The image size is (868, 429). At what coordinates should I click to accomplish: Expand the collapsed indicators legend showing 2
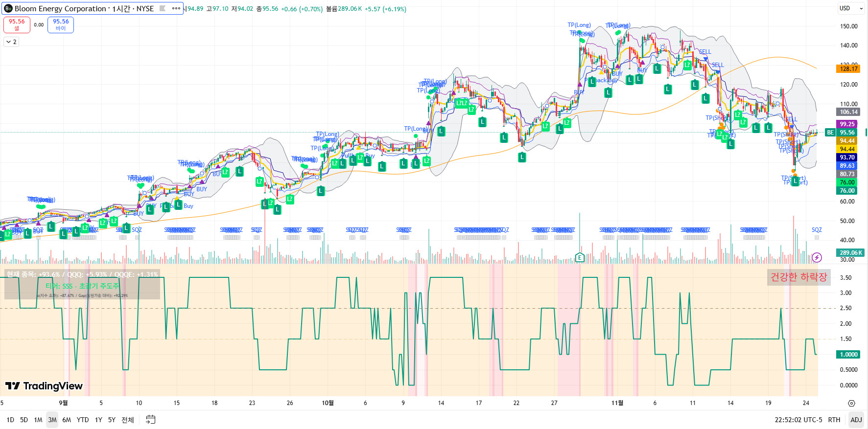[x=11, y=42]
